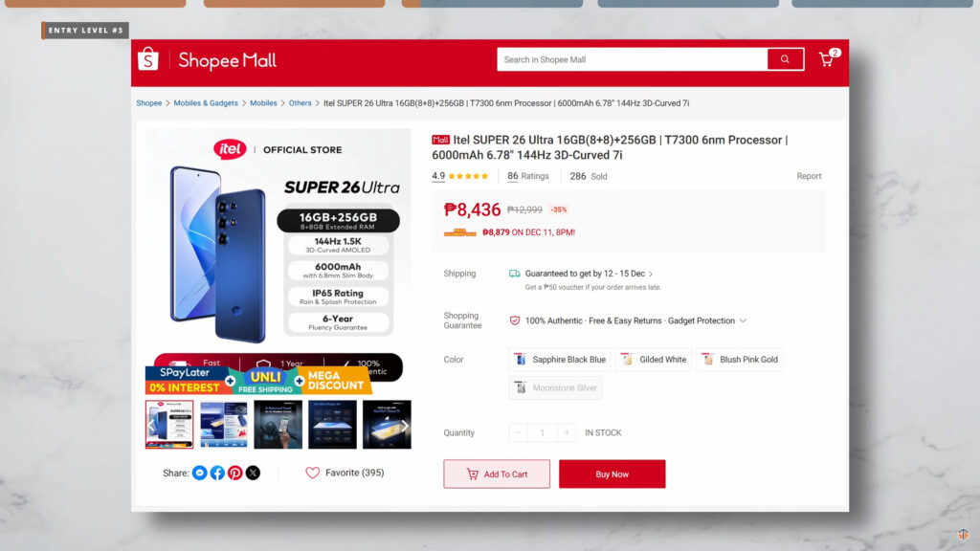The width and height of the screenshot is (980, 551).
Task: Select Blush Pink Gold color option
Action: (x=740, y=360)
